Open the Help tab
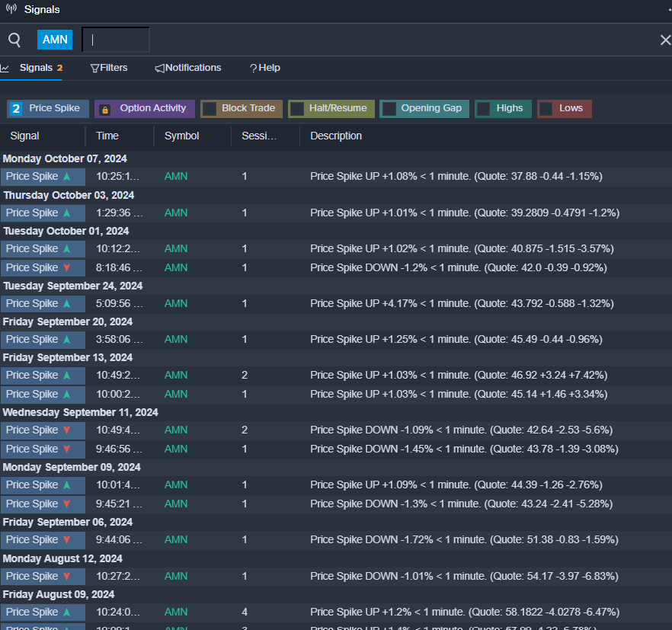The width and height of the screenshot is (672, 630). (265, 68)
